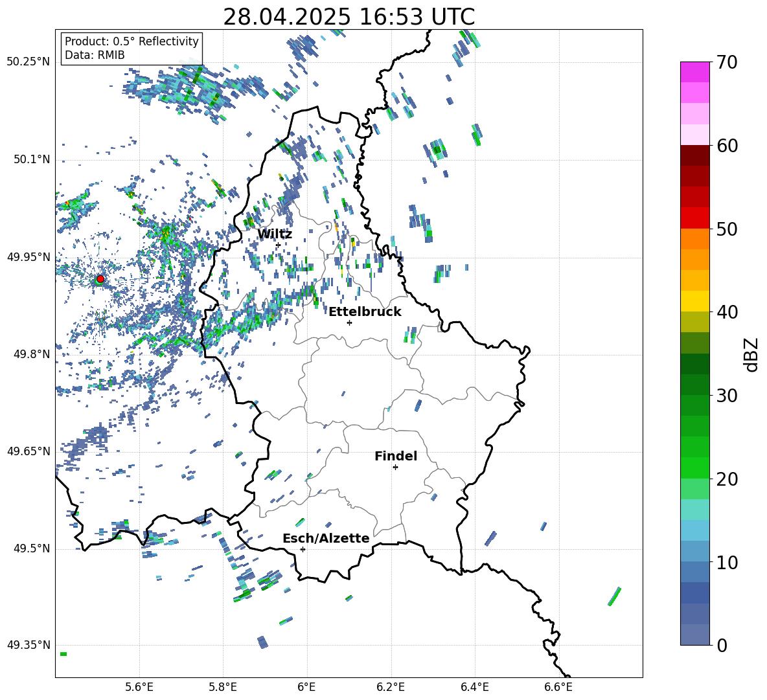
Task: Click the 40 tick label on colorbar
Action: point(727,312)
